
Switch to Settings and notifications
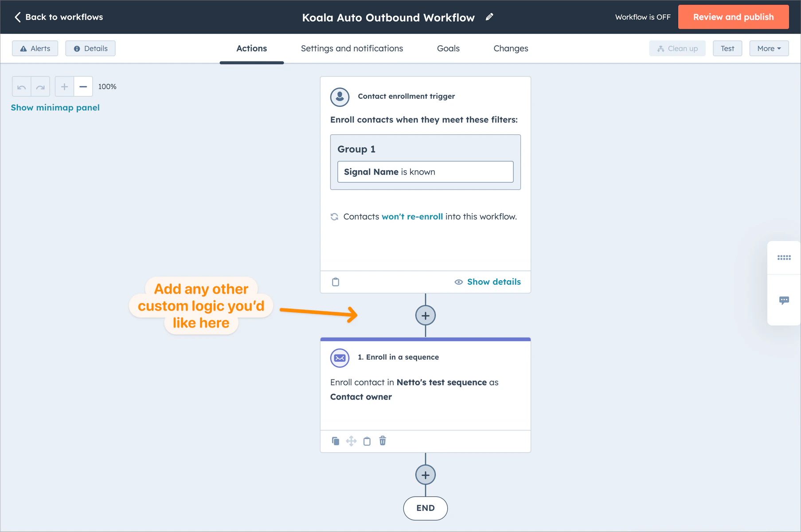[352, 48]
